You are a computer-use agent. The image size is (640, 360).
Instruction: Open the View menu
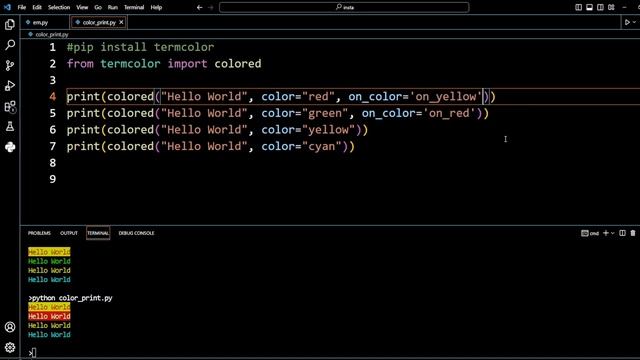(82, 7)
